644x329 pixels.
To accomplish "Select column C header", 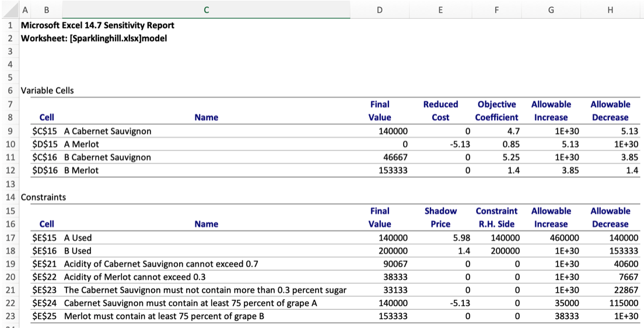I will point(206,10).
